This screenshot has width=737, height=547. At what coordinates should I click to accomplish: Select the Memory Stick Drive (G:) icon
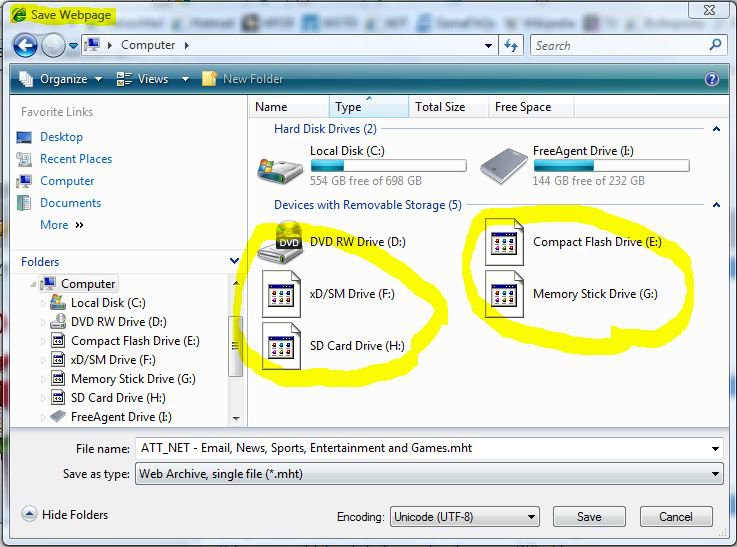click(504, 294)
